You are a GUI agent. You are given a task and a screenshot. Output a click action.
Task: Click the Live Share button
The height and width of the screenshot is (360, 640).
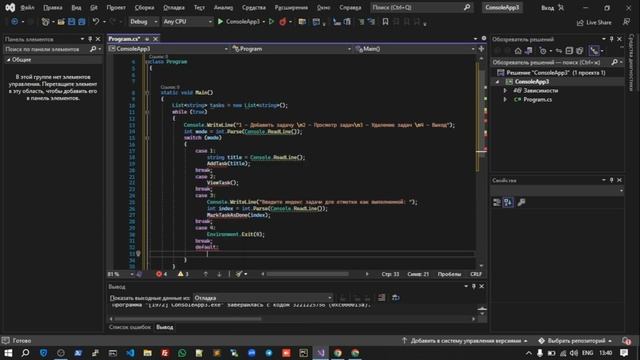point(594,22)
